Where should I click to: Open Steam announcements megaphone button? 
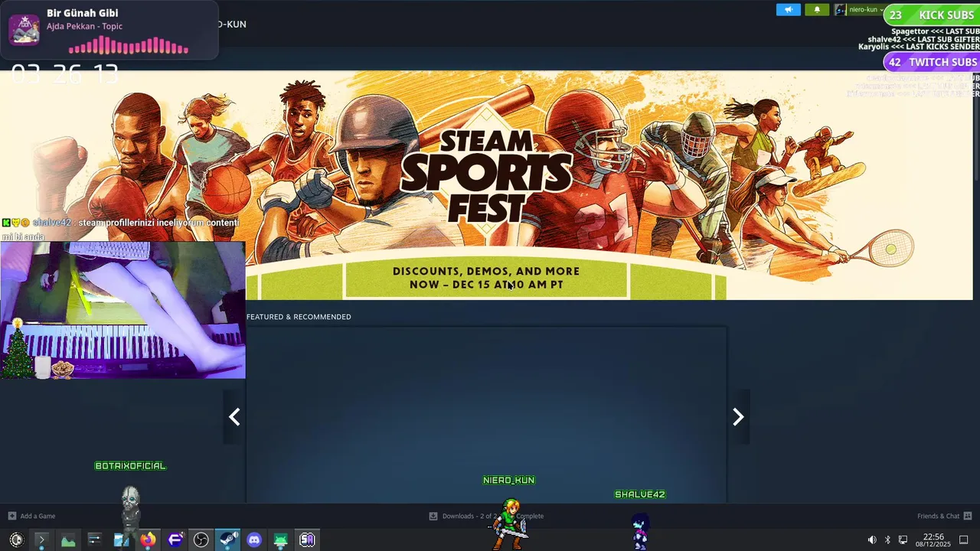tap(788, 10)
